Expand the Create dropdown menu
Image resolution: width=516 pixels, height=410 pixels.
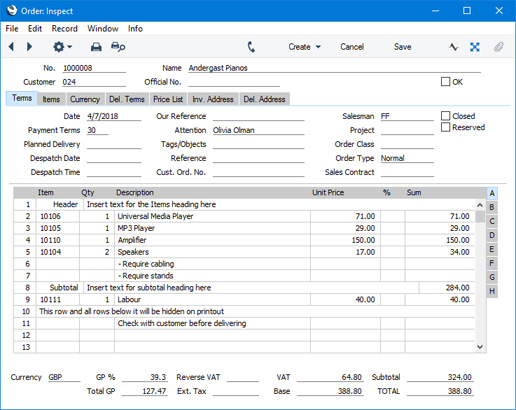(x=304, y=47)
